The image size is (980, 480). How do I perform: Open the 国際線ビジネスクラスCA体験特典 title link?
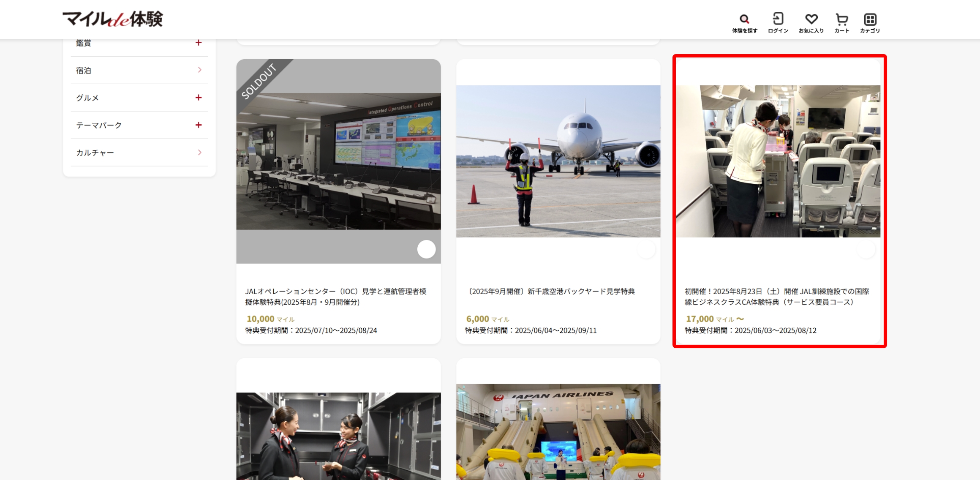point(777,297)
